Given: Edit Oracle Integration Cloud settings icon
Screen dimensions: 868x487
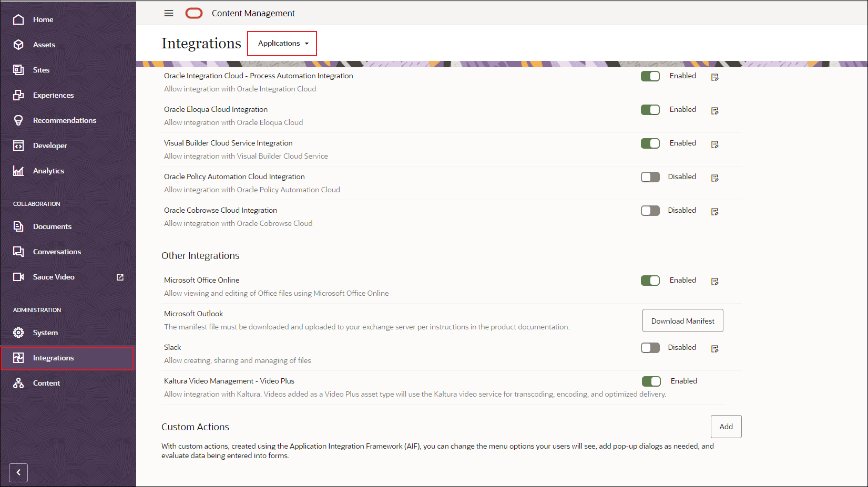Looking at the screenshot, I should (x=715, y=77).
